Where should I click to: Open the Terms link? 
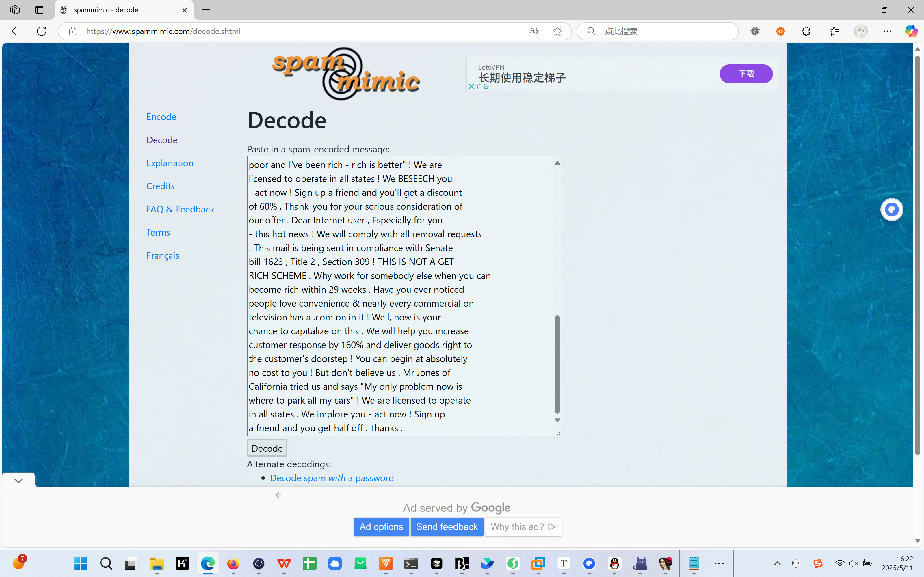(x=158, y=232)
